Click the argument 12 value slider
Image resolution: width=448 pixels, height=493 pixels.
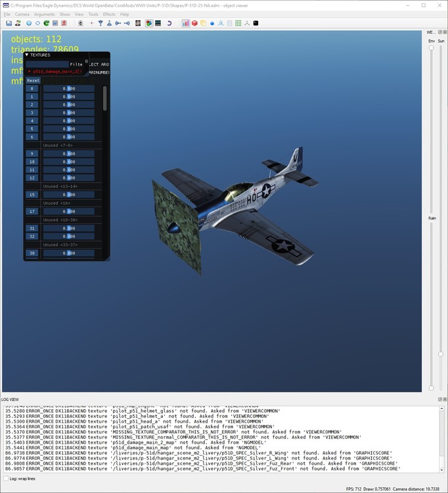point(69,178)
